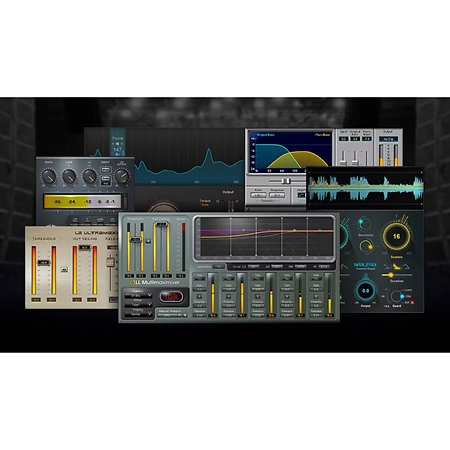Click the Response value button in Dynamics
The width and height of the screenshot is (450, 450).
click(x=277, y=195)
